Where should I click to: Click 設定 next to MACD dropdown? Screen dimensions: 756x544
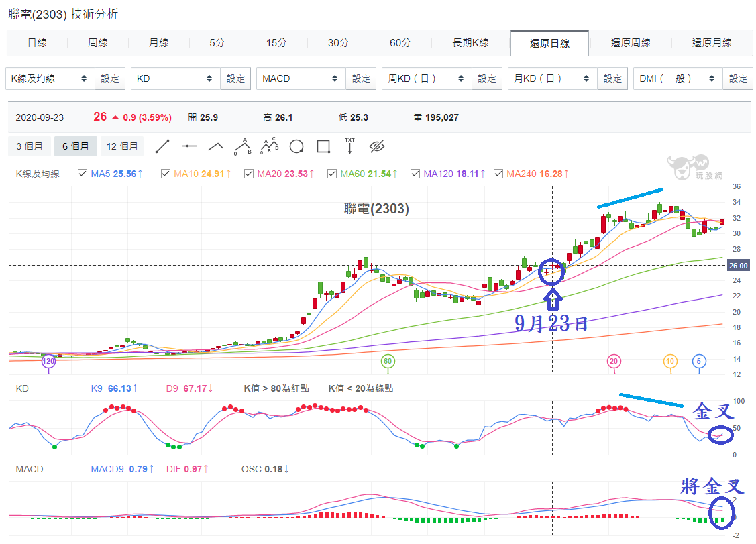click(x=361, y=78)
